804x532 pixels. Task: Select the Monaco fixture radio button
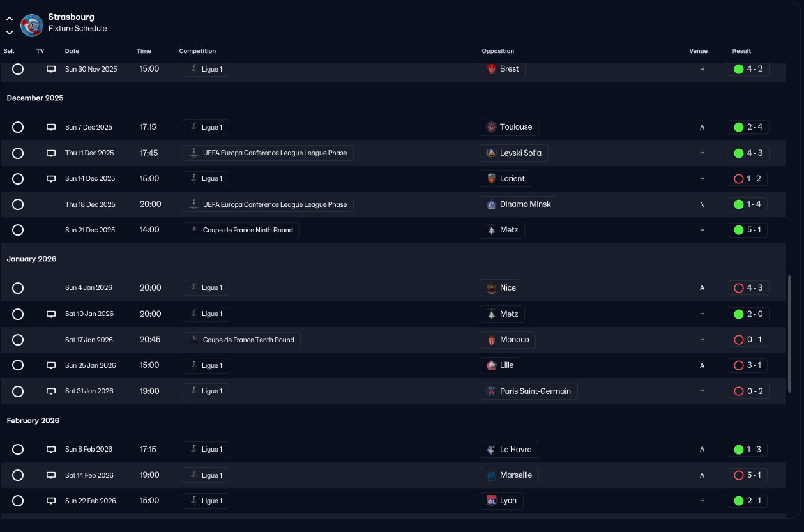click(18, 340)
